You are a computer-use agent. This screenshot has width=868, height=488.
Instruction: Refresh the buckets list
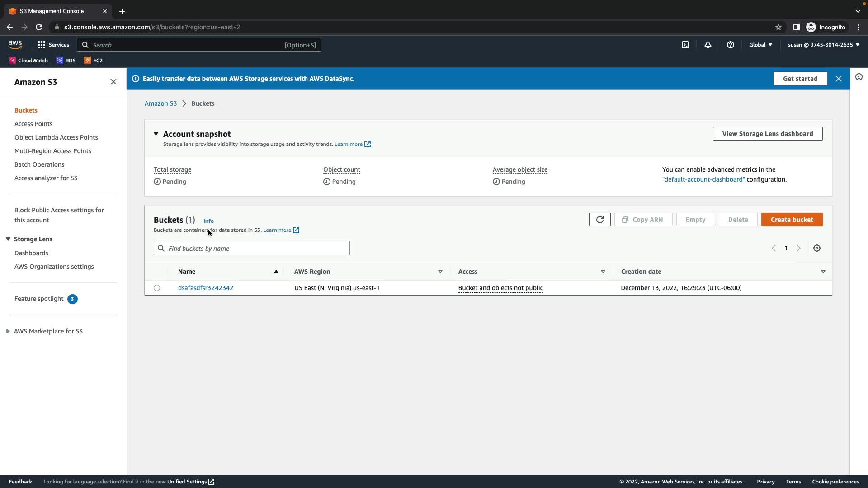point(600,220)
